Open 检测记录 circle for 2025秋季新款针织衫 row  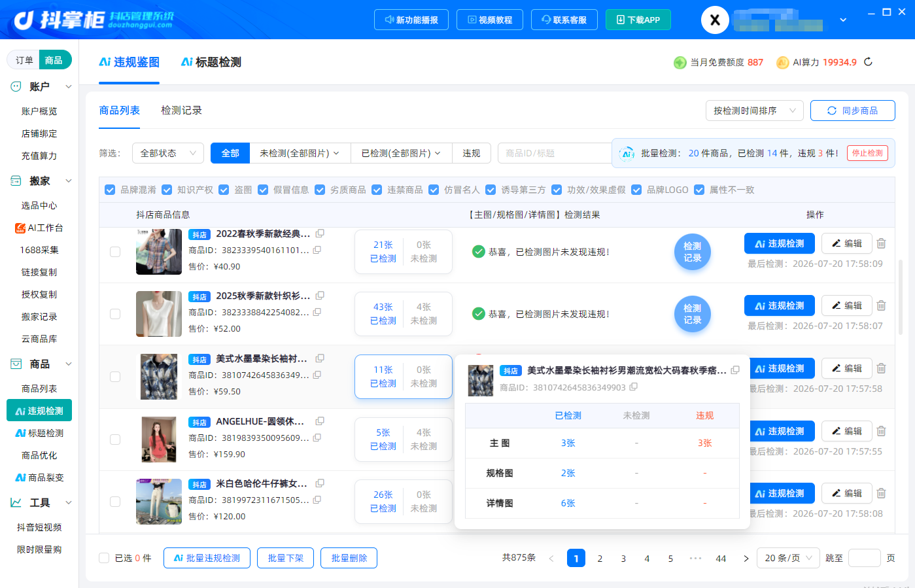(693, 314)
